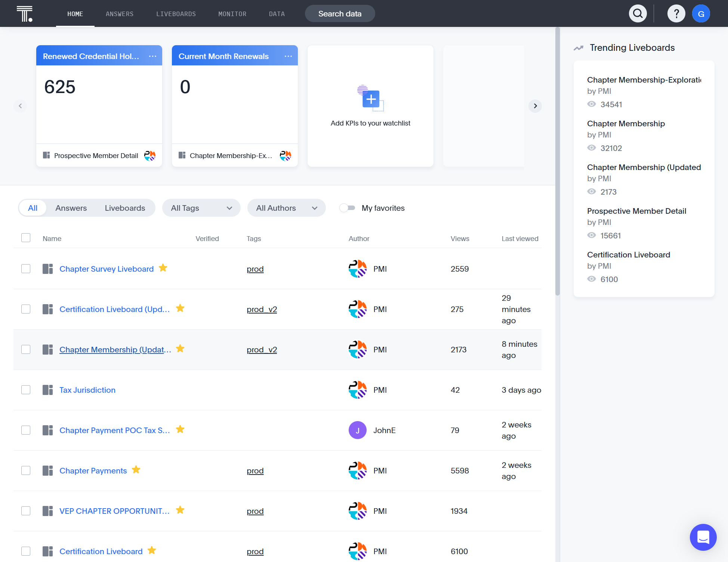Screen dimensions: 728x562
Task: Open the G user profile avatar
Action: coord(701,14)
